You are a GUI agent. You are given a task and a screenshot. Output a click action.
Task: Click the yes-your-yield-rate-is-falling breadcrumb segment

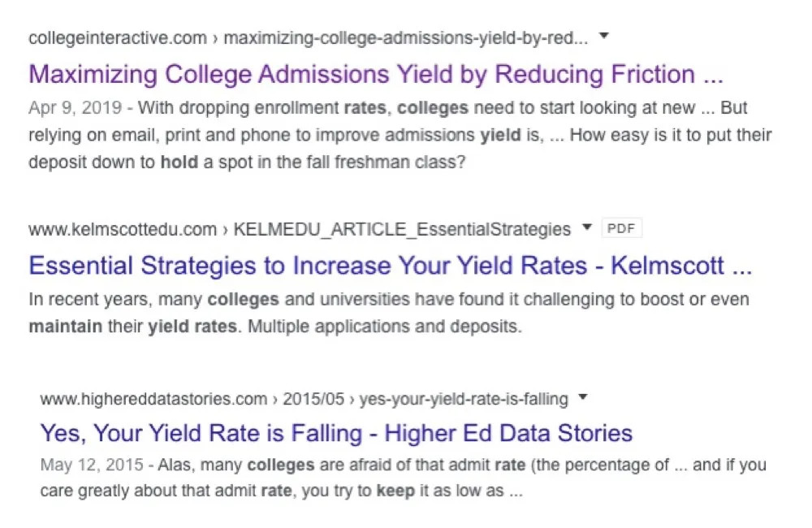(x=464, y=399)
